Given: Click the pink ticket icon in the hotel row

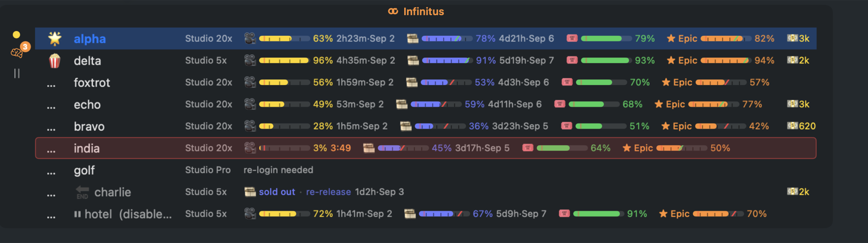Looking at the screenshot, I should pyautogui.click(x=564, y=214).
